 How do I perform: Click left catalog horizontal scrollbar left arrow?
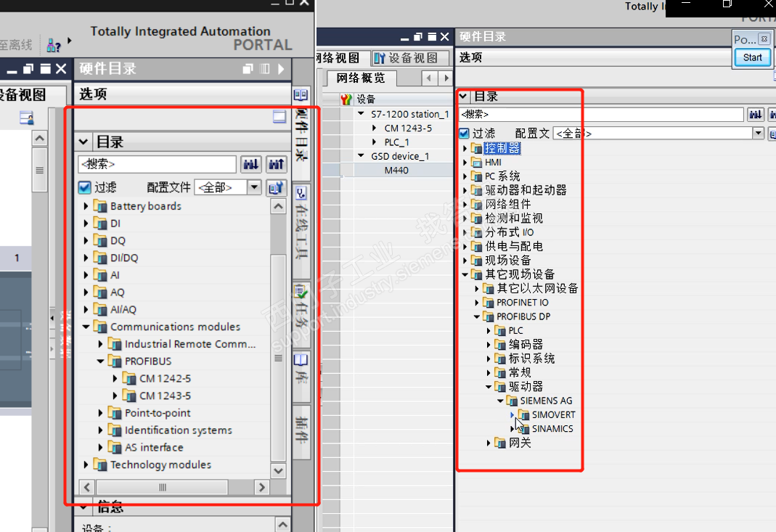(86, 488)
